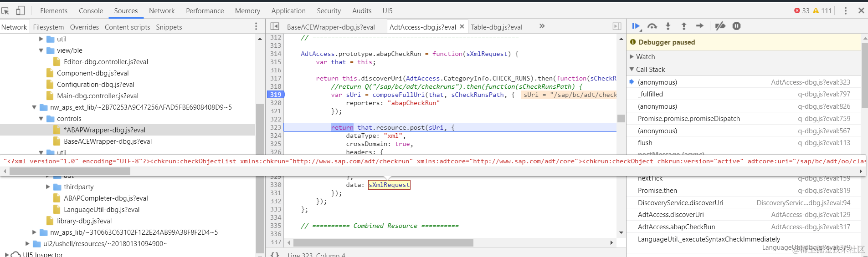Click the Step arrow button

pos(700,26)
